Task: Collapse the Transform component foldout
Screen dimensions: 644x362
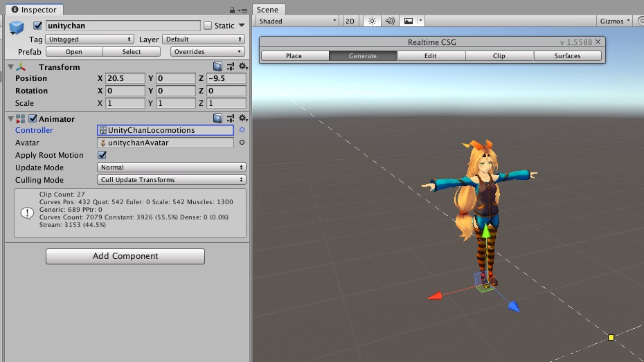Action: (11, 67)
